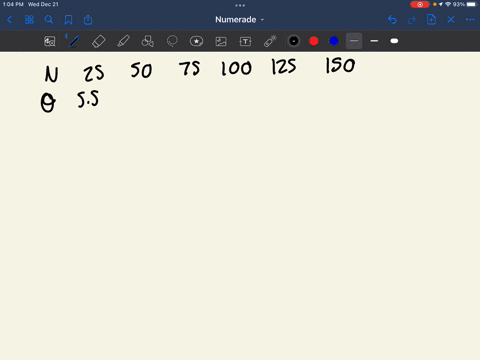Activate the laser pointer tool
Screen dimensions: 480x360
270,41
